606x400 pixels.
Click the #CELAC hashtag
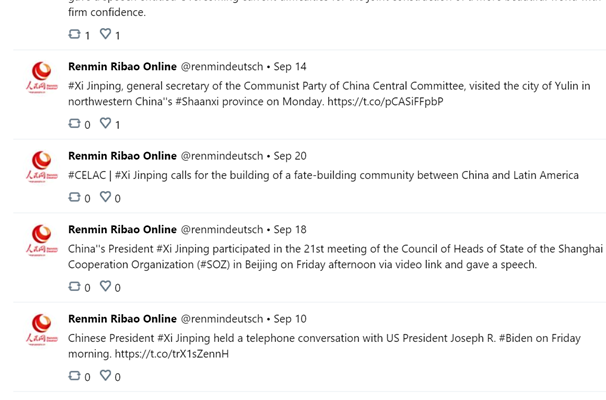(x=87, y=175)
